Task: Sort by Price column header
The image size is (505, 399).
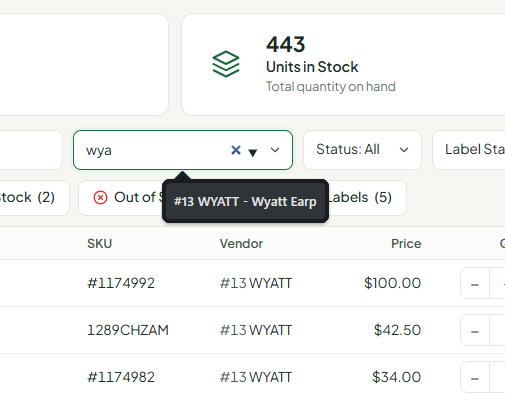Action: 406,244
